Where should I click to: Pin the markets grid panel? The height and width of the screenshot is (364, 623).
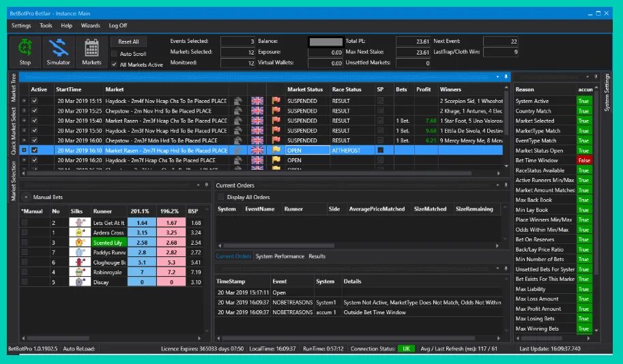pyautogui.click(x=506, y=76)
